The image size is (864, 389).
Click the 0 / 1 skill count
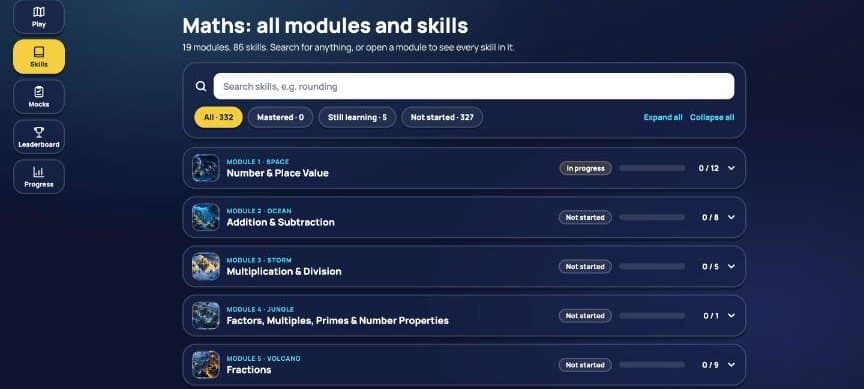[711, 316]
